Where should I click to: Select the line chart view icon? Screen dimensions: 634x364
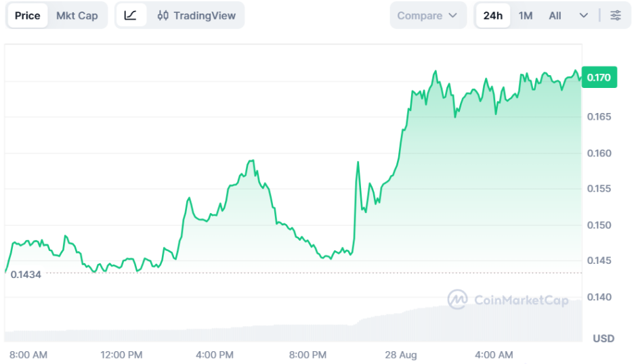(x=130, y=16)
